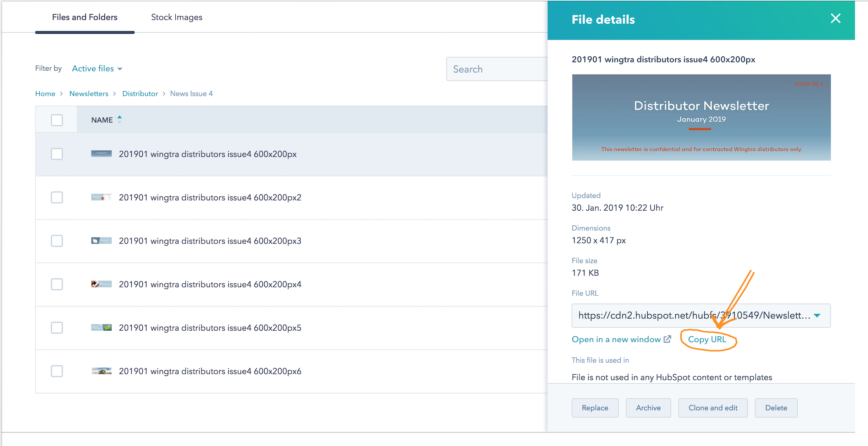Close the File details panel
Viewport: 868px width, 446px height.
point(835,18)
